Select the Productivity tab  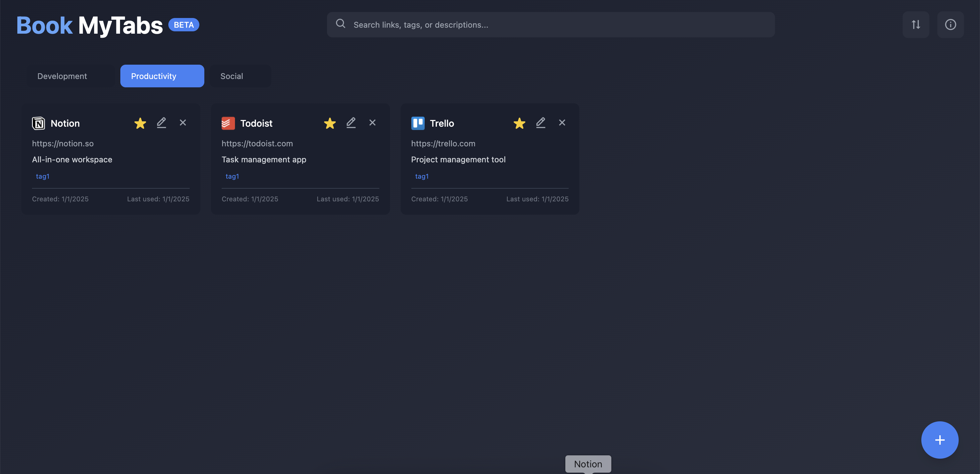[x=162, y=76]
